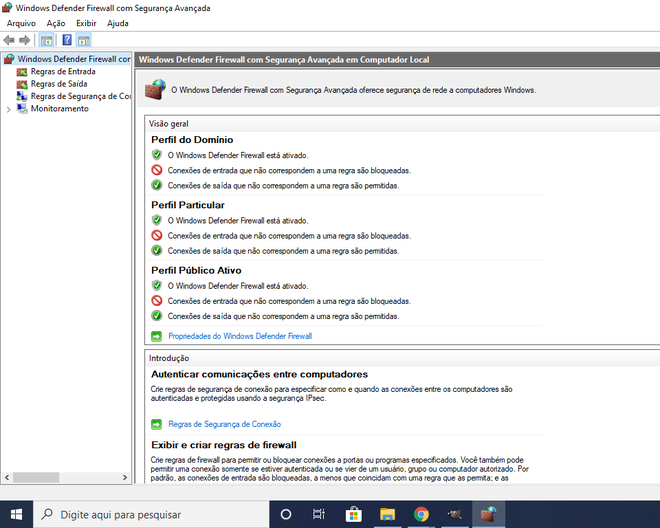Screen dimensions: 660x528
Task: Open Cortana circle in taskbar
Action: pyautogui.click(x=286, y=514)
